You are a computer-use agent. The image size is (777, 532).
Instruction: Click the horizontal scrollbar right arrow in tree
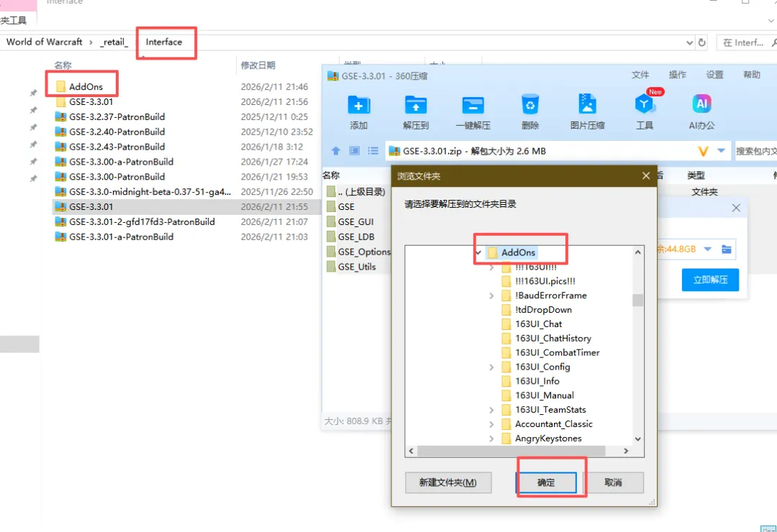(626, 451)
